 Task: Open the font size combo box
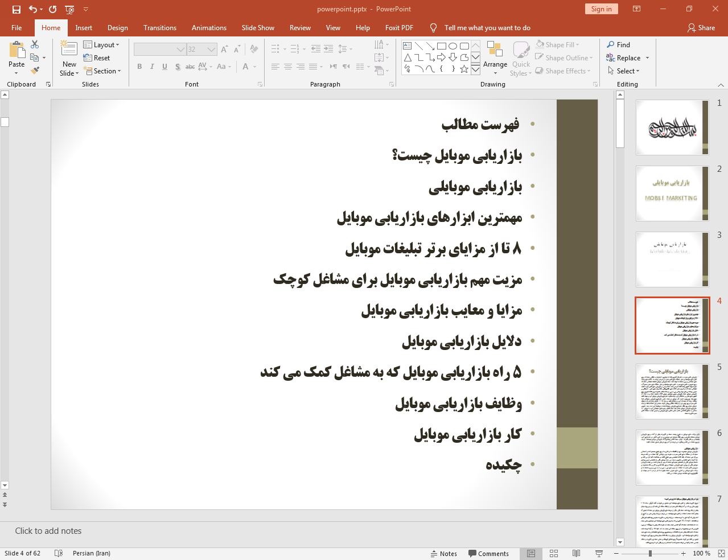tap(212, 50)
